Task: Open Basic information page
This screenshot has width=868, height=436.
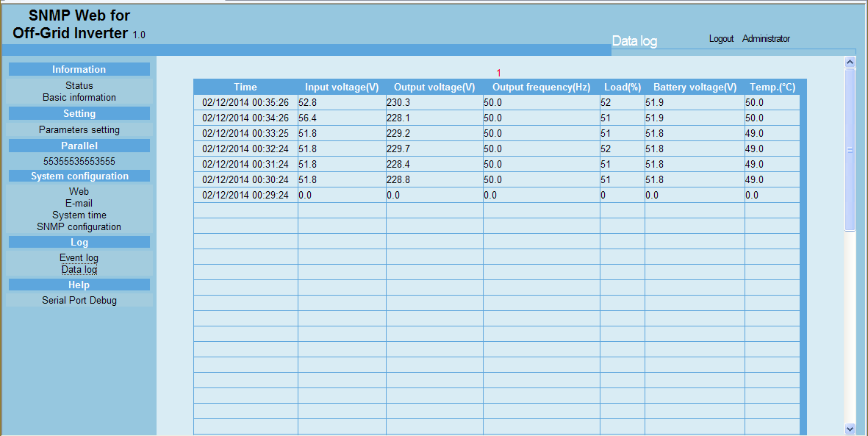Action: point(79,98)
